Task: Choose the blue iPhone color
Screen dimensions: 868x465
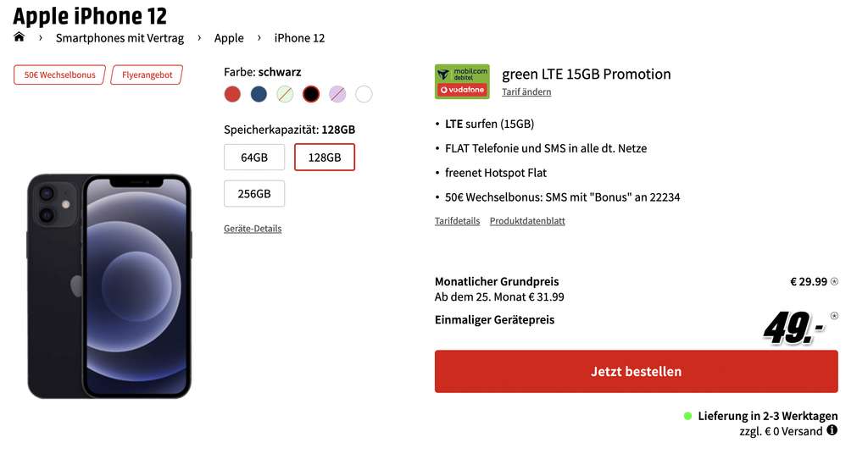Action: point(259,94)
